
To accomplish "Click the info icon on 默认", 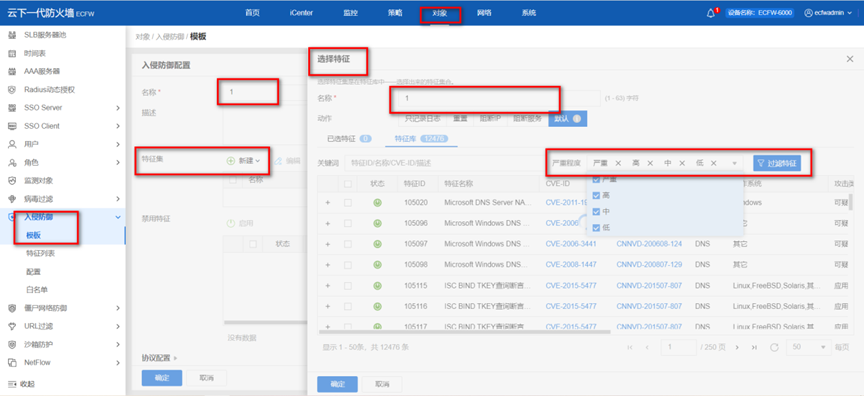I will [576, 118].
